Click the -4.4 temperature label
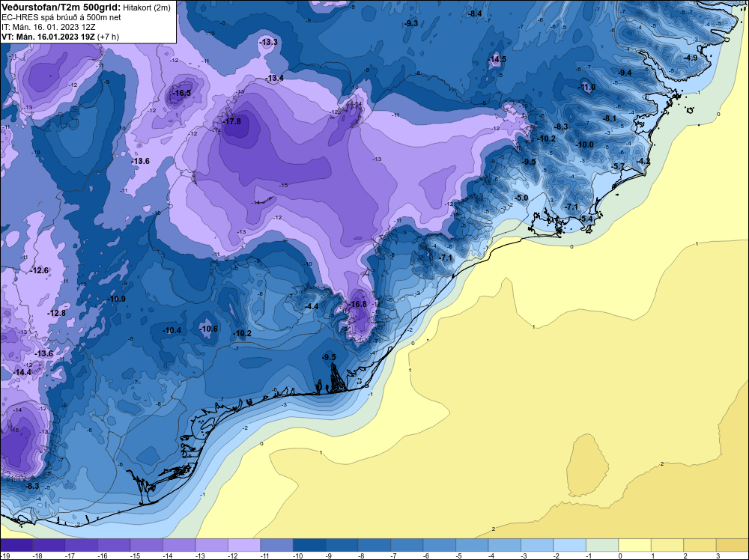The height and width of the screenshot is (560, 749). click(x=312, y=306)
